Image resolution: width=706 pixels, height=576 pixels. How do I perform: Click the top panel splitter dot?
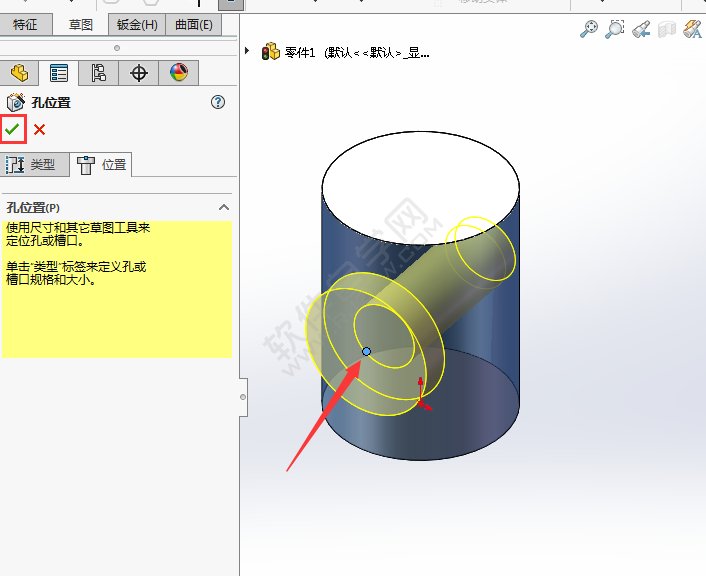click(x=117, y=48)
